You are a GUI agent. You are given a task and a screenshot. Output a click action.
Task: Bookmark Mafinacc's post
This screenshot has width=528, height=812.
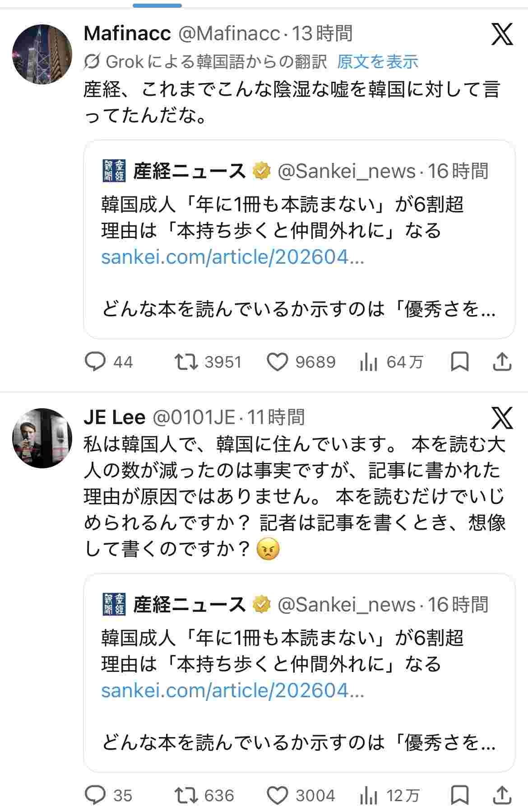pyautogui.click(x=460, y=362)
